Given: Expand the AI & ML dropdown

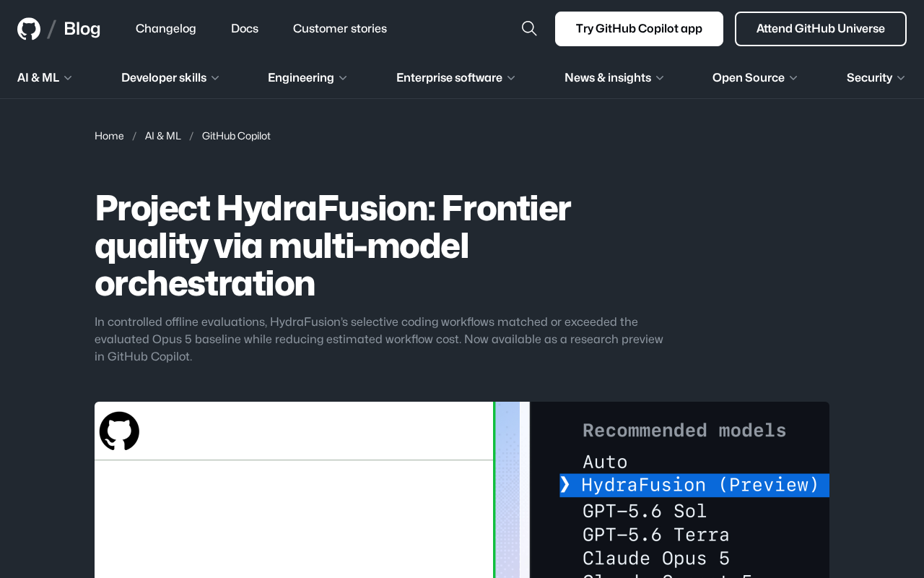Looking at the screenshot, I should pyautogui.click(x=45, y=77).
